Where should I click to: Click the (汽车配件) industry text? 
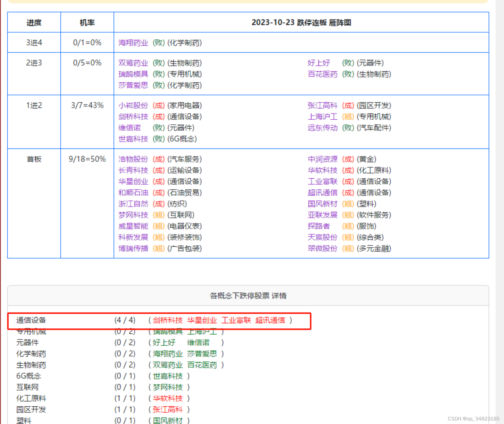pyautogui.click(x=374, y=128)
